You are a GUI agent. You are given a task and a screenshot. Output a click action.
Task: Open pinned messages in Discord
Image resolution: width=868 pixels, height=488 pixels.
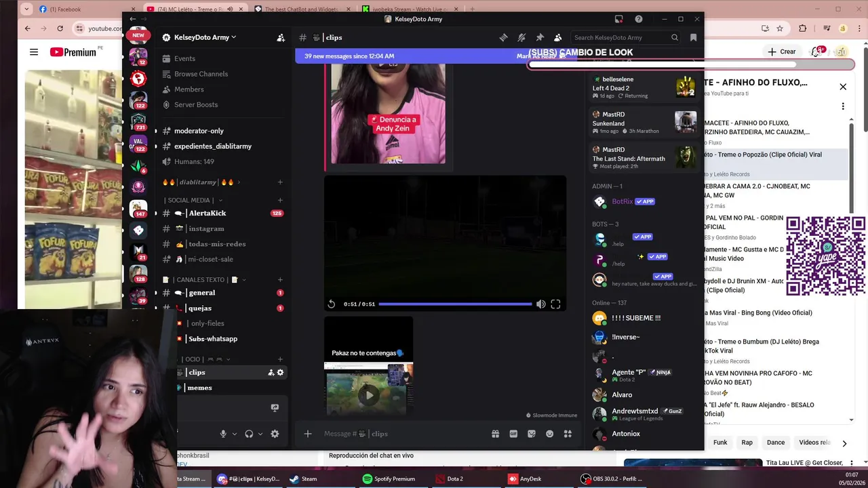[x=540, y=37]
